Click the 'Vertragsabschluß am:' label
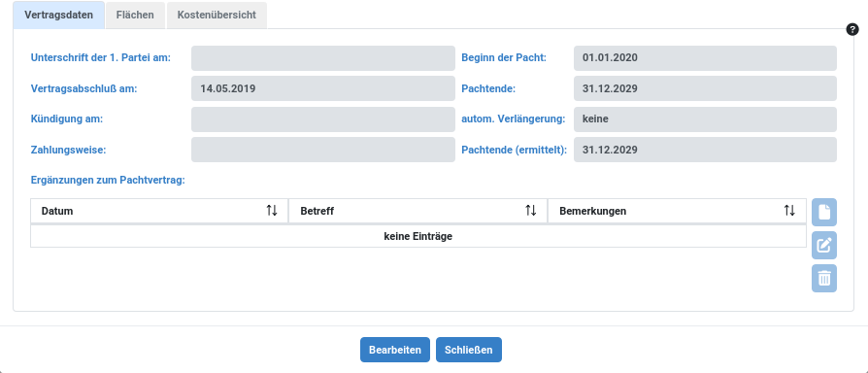The image size is (868, 373). click(x=83, y=88)
